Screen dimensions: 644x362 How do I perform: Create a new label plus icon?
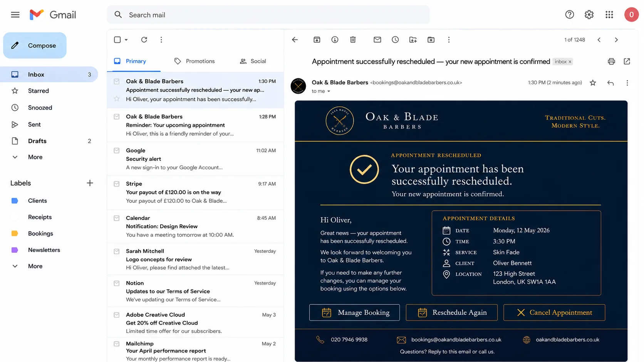[x=90, y=183]
